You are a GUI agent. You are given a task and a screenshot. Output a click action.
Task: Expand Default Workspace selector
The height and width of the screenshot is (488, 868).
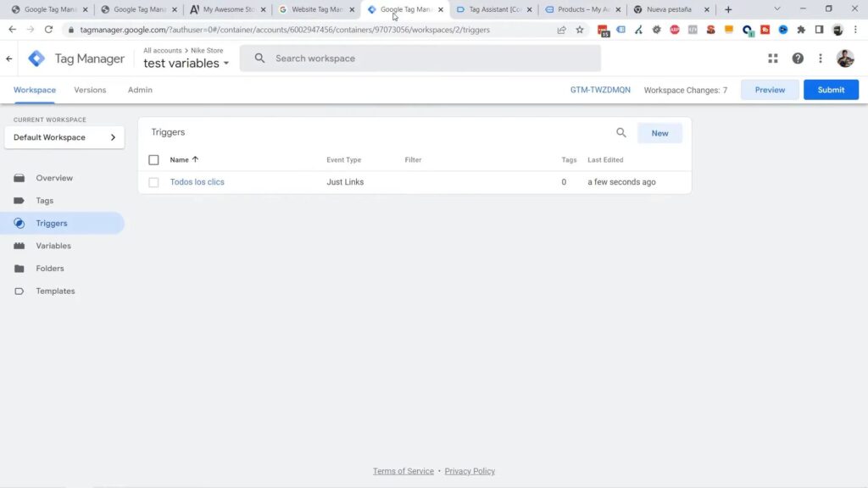pyautogui.click(x=64, y=137)
